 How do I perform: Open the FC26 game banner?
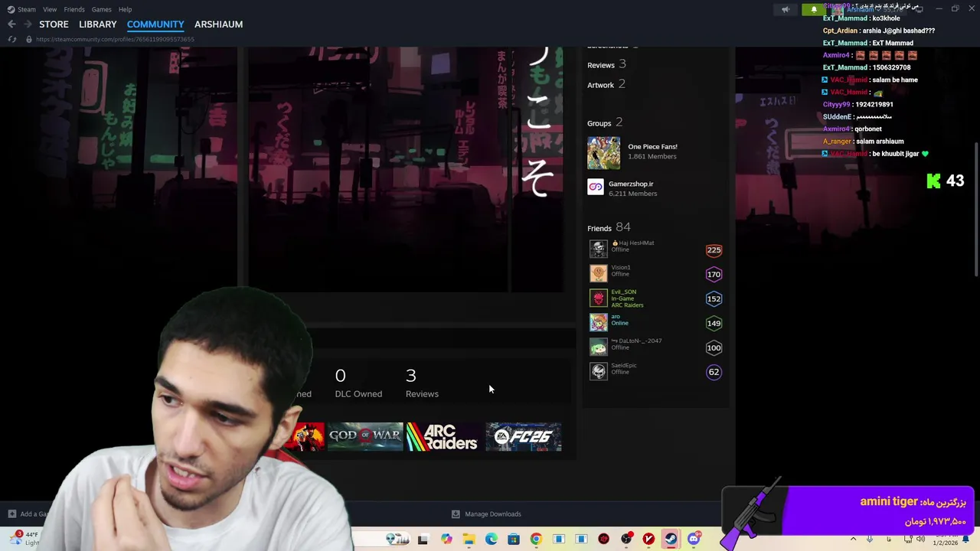click(x=524, y=436)
